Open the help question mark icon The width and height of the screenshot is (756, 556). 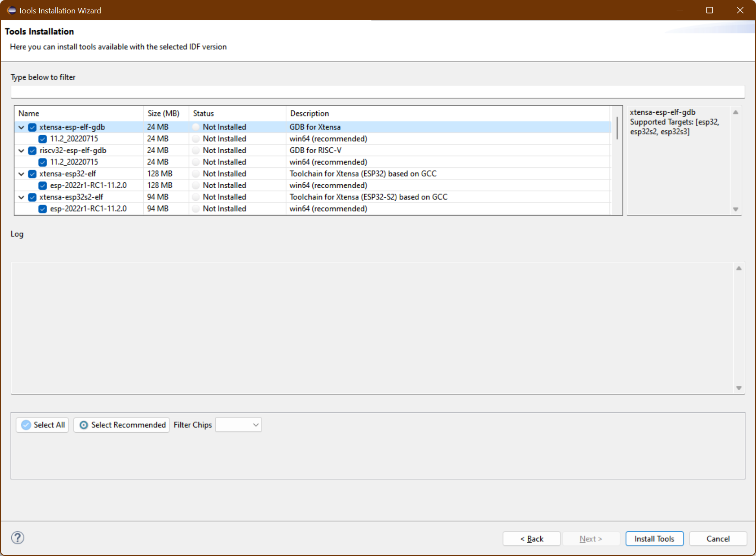[18, 538]
